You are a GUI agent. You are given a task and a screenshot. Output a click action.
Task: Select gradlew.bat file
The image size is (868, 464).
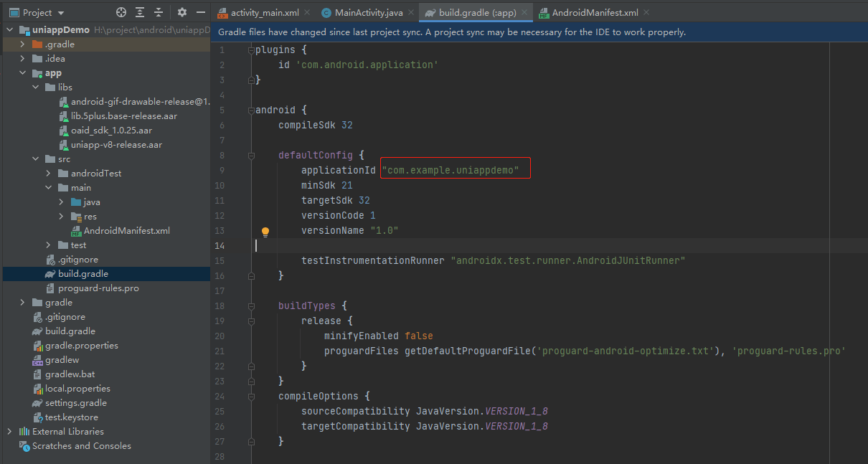tap(64, 374)
